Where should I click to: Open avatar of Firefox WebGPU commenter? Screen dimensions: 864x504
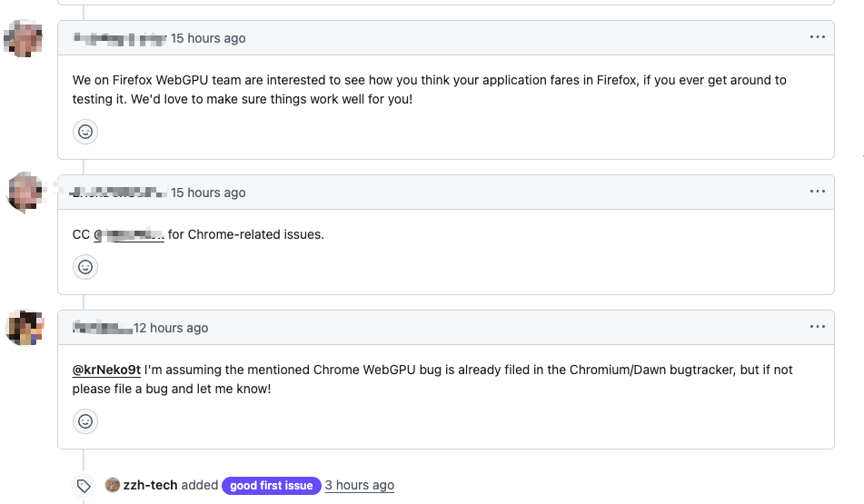tap(25, 41)
